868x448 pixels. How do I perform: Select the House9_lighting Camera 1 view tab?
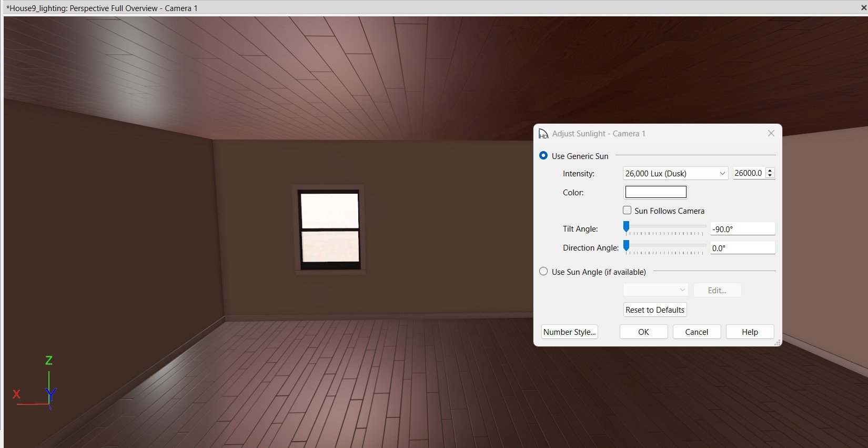point(102,8)
